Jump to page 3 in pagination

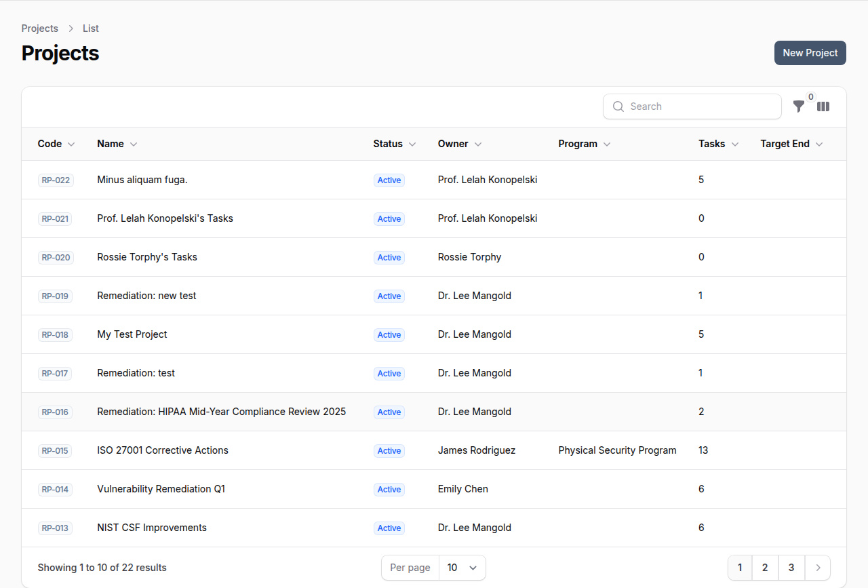pos(791,568)
